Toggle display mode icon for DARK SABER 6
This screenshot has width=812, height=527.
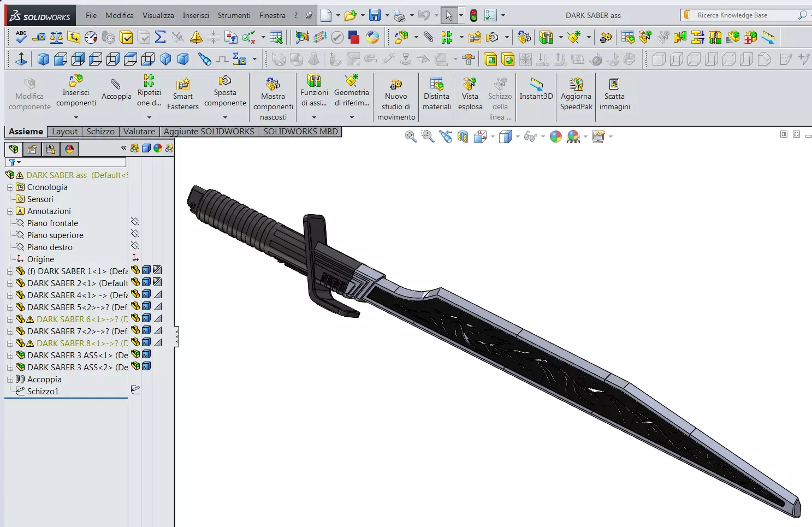click(146, 318)
